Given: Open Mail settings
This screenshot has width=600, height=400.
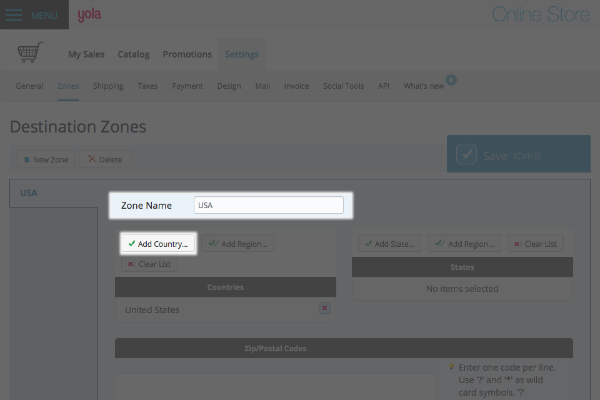Looking at the screenshot, I should tap(262, 86).
